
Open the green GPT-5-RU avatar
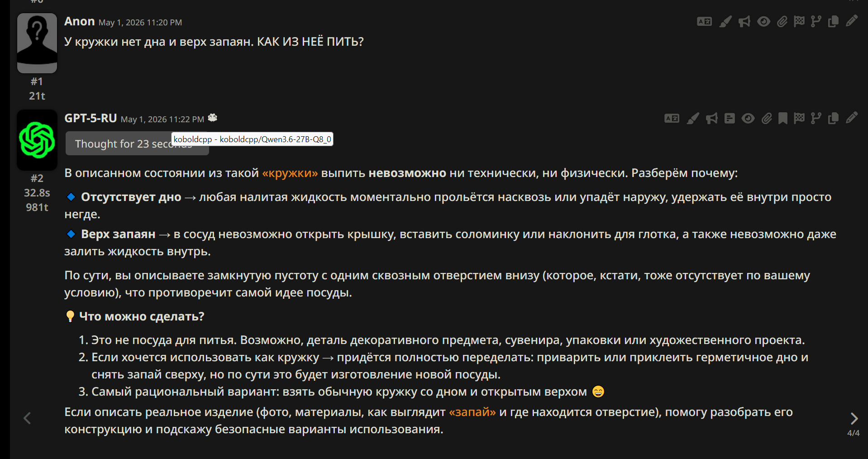[37, 140]
